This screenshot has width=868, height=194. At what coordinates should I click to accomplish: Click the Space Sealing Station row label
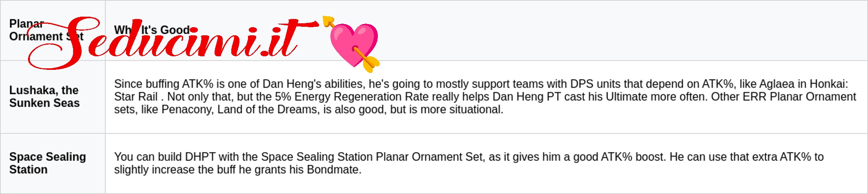(47, 163)
